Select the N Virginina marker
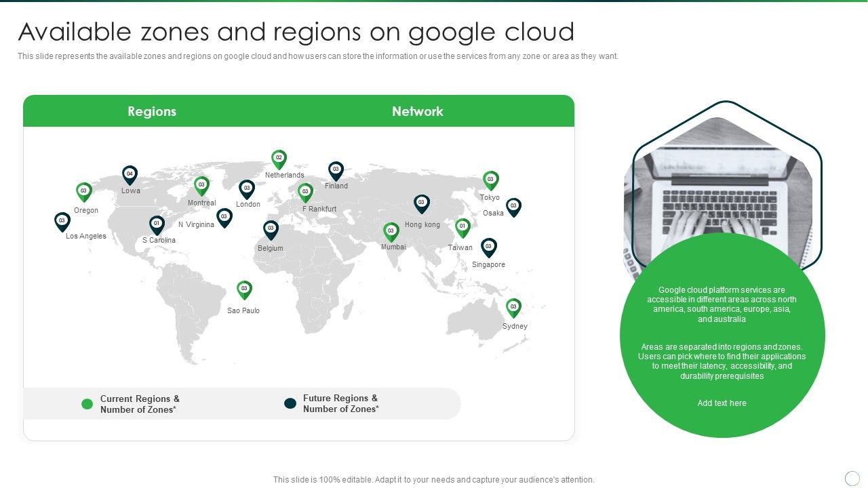This screenshot has height=488, width=868. click(224, 218)
